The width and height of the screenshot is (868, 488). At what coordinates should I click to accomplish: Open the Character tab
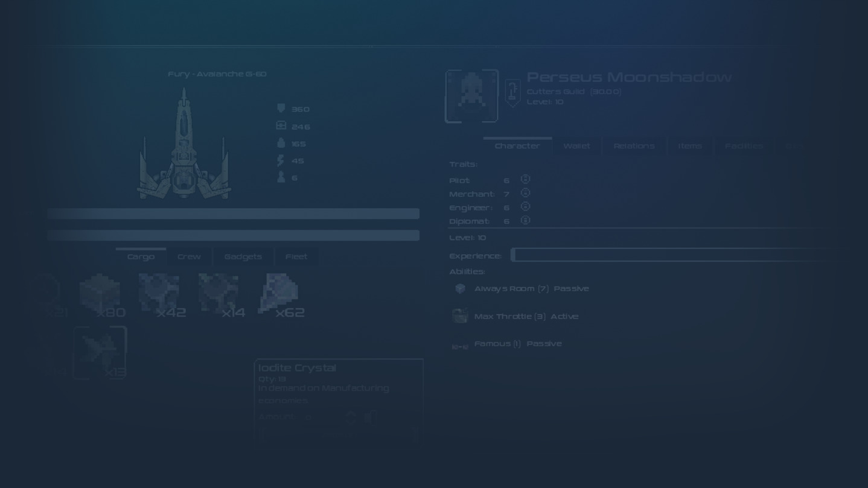tap(517, 146)
